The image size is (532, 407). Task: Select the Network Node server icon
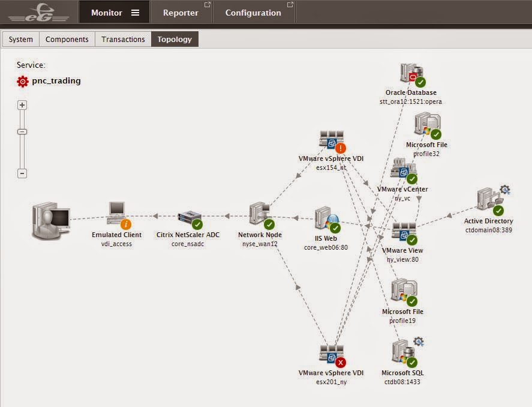[260, 213]
